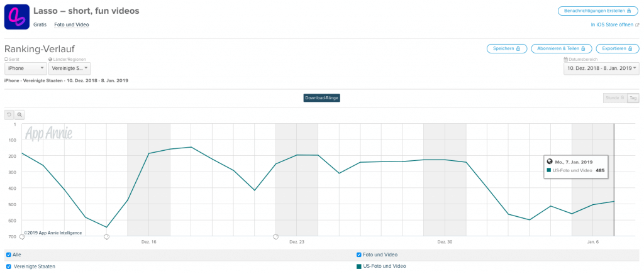Click the Speichern button
This screenshot has height=274, width=644.
tap(507, 48)
